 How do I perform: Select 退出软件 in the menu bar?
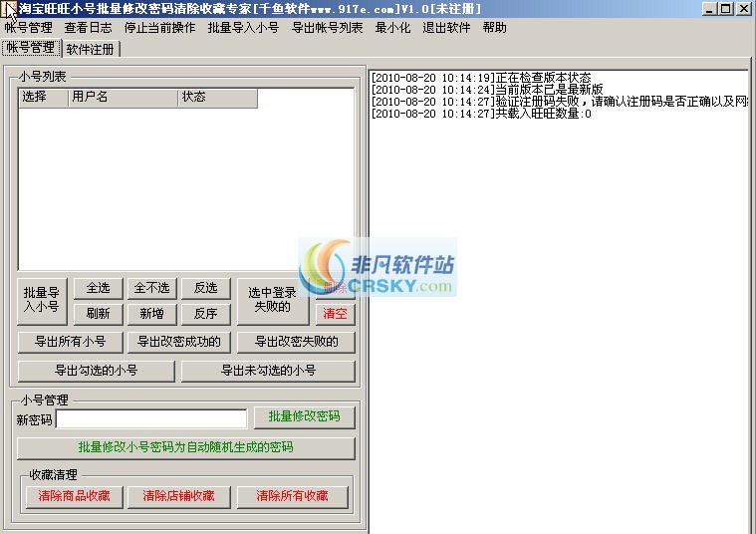pos(446,28)
